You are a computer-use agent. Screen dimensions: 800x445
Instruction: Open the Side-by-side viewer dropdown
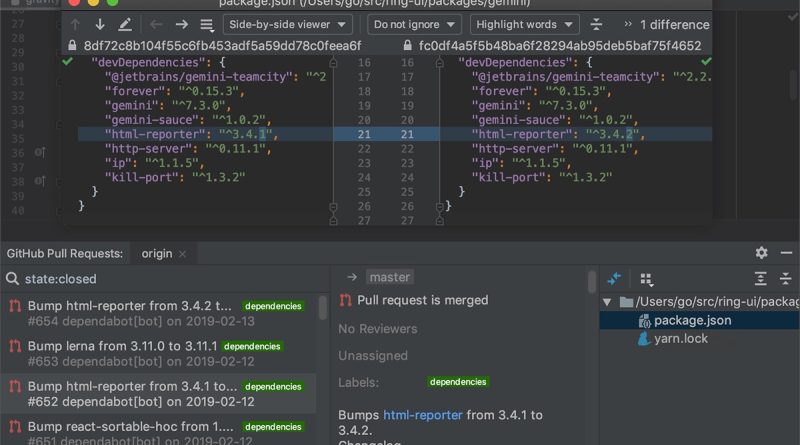[287, 24]
